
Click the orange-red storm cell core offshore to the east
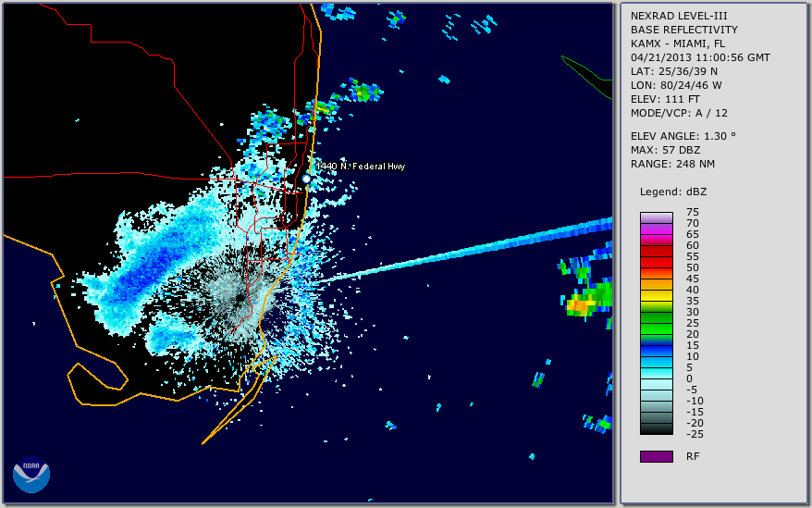580,306
